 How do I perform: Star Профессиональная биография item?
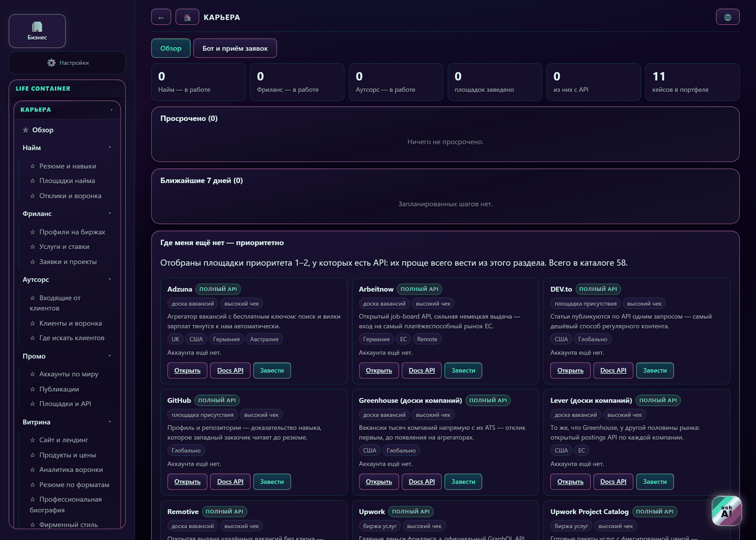(x=33, y=500)
